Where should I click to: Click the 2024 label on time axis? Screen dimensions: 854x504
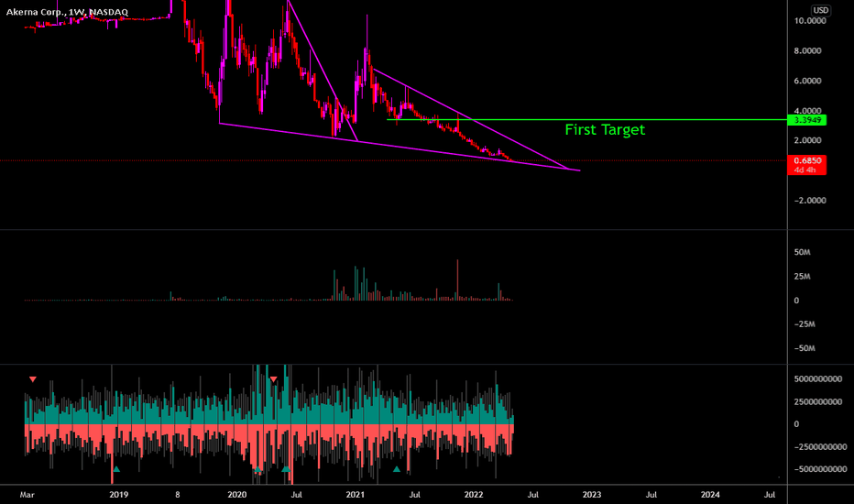pos(709,495)
